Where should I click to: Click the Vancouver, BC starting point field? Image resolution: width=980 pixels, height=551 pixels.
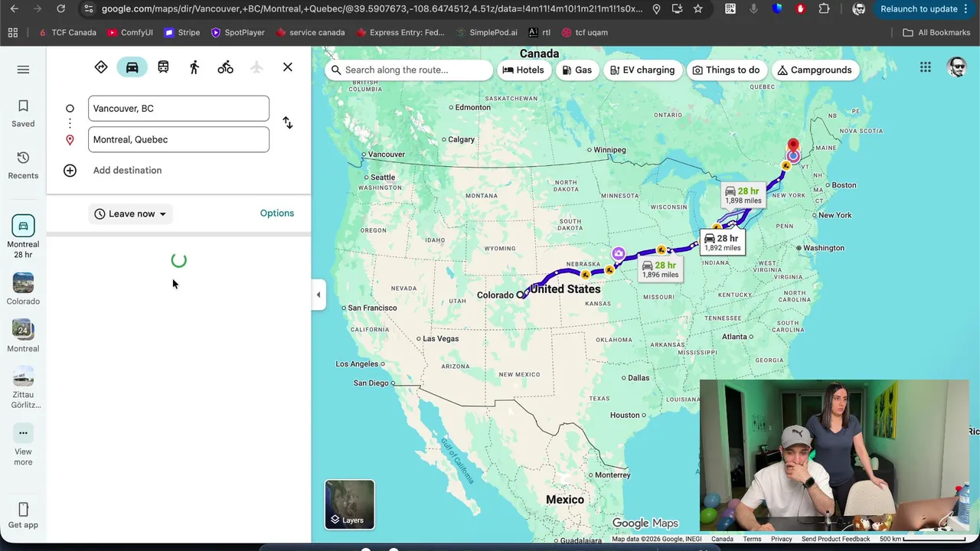[x=178, y=109]
